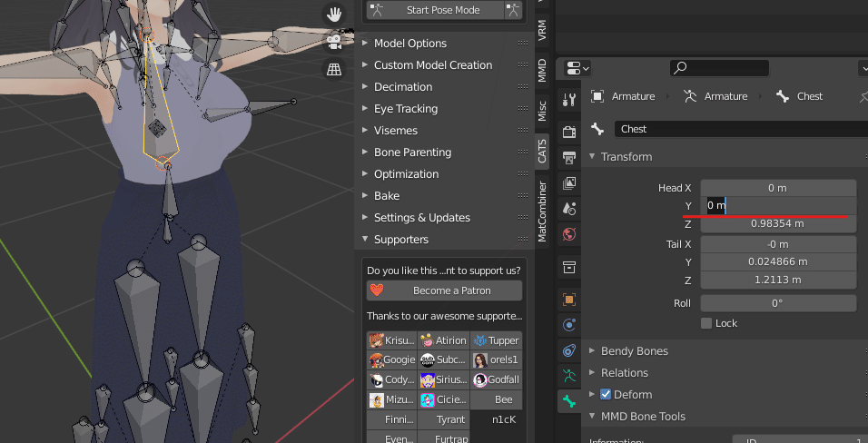Image resolution: width=868 pixels, height=443 pixels.
Task: Collapse the MMD Bone Tools panel
Action: coord(592,416)
